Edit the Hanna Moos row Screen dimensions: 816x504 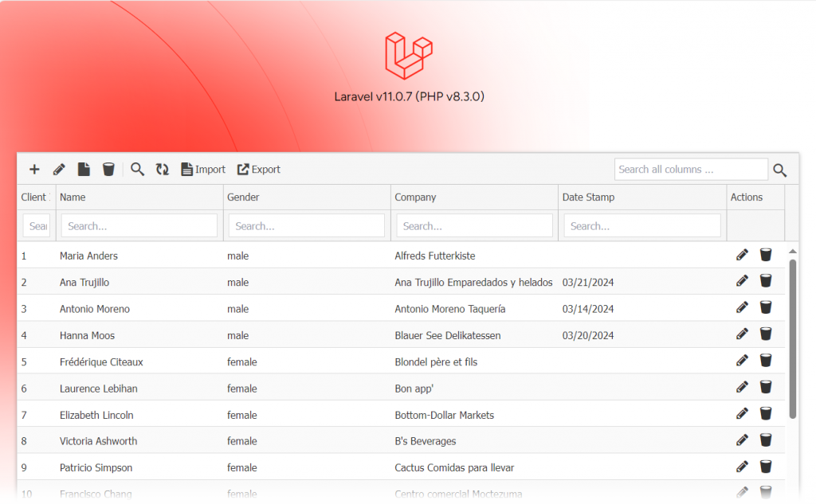point(742,334)
